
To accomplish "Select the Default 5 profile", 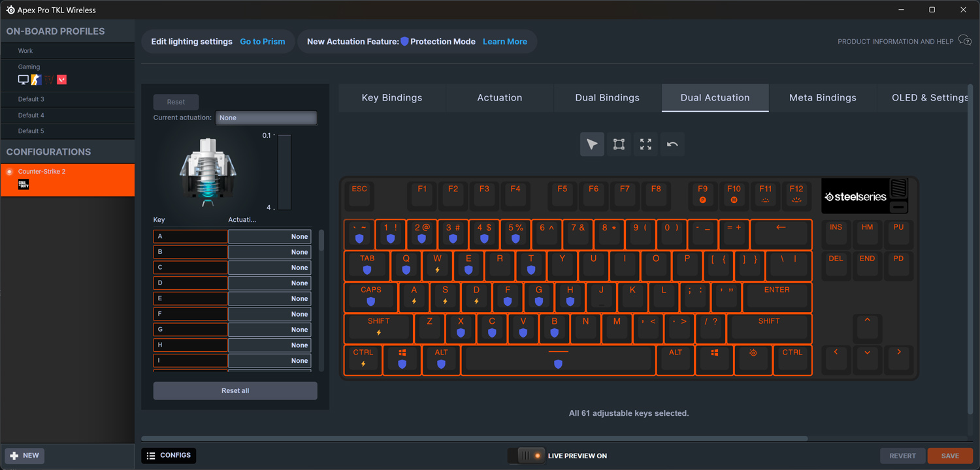I will tap(68, 131).
